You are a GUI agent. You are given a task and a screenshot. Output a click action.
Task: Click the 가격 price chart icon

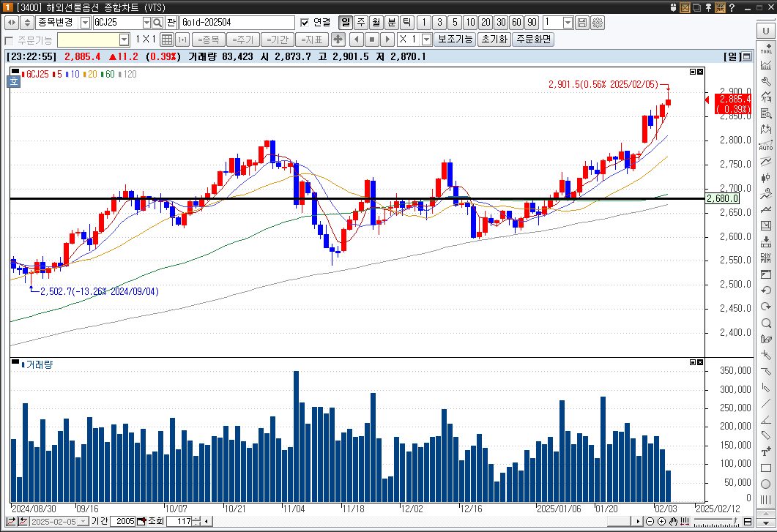(x=766, y=97)
